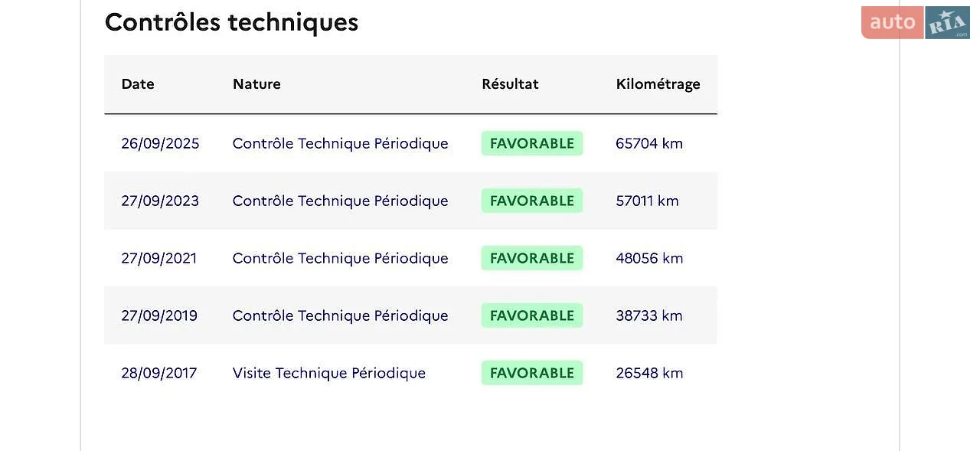The width and height of the screenshot is (980, 451).
Task: Click the Kilométrage column header
Action: (658, 84)
